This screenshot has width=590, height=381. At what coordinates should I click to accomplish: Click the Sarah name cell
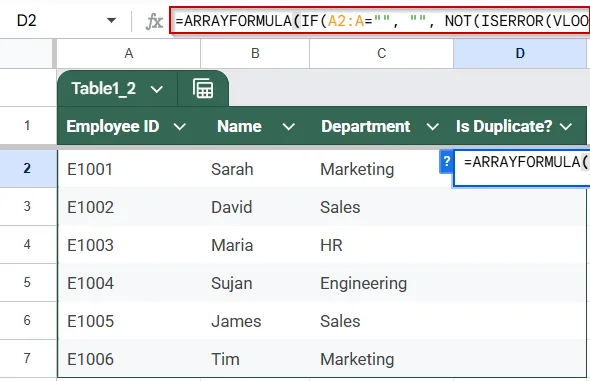pos(255,169)
